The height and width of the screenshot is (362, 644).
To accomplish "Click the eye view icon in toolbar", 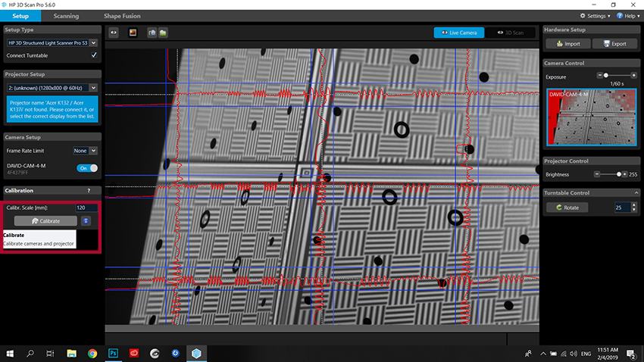I will (x=114, y=33).
